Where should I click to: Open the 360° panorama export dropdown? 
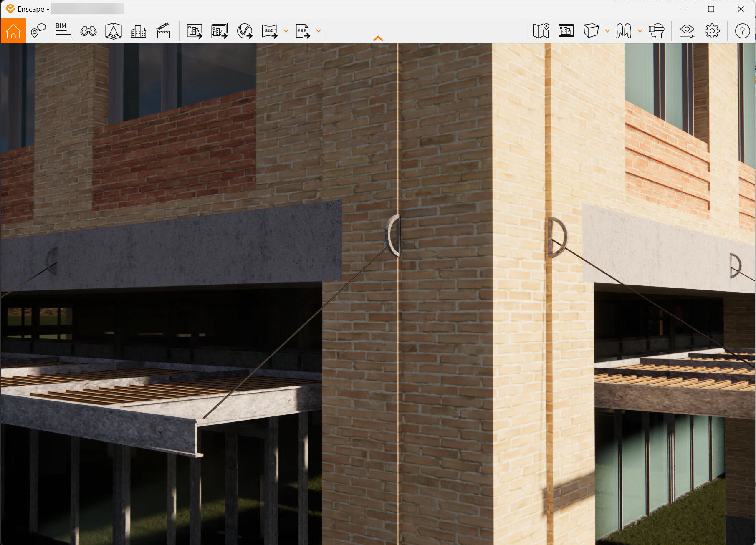(x=286, y=30)
